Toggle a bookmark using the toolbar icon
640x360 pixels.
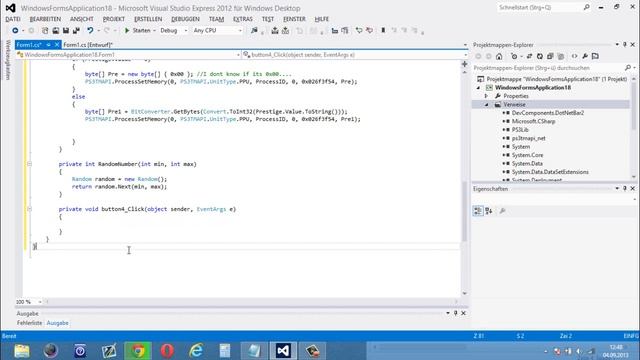tap(383, 31)
